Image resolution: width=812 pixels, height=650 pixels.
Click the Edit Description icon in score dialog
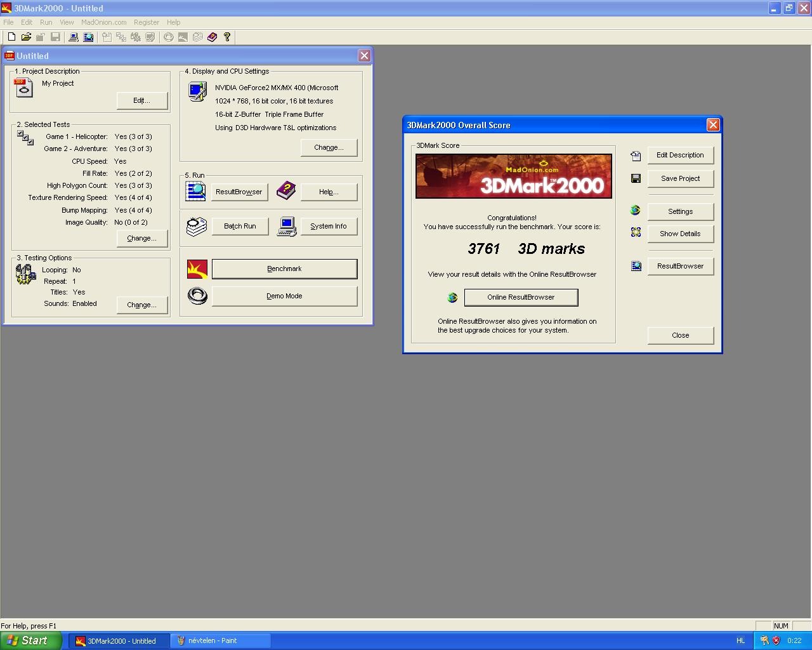636,156
